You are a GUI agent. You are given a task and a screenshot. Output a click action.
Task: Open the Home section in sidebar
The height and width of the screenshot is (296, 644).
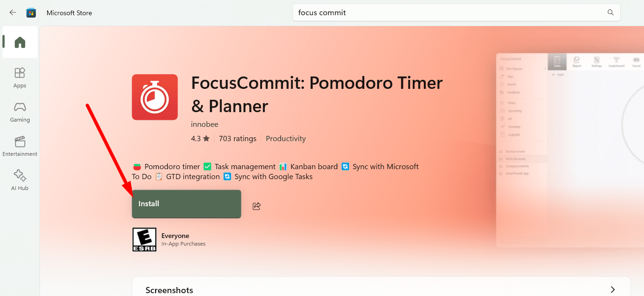click(20, 42)
